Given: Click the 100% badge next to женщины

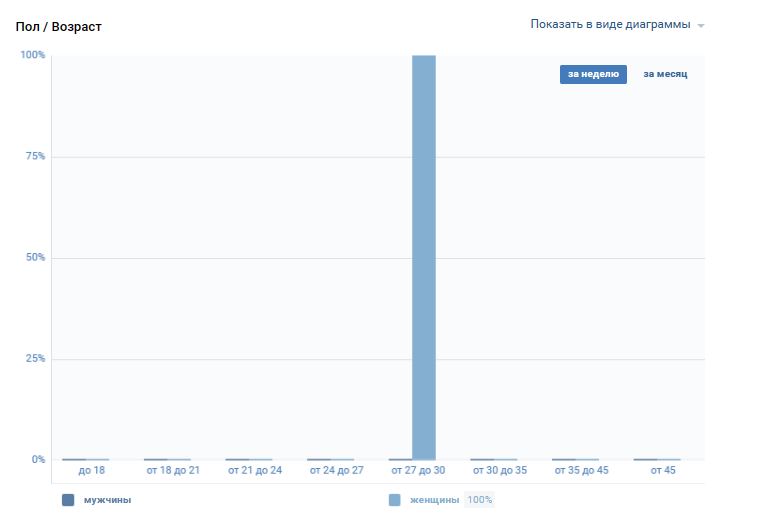Looking at the screenshot, I should click(480, 500).
